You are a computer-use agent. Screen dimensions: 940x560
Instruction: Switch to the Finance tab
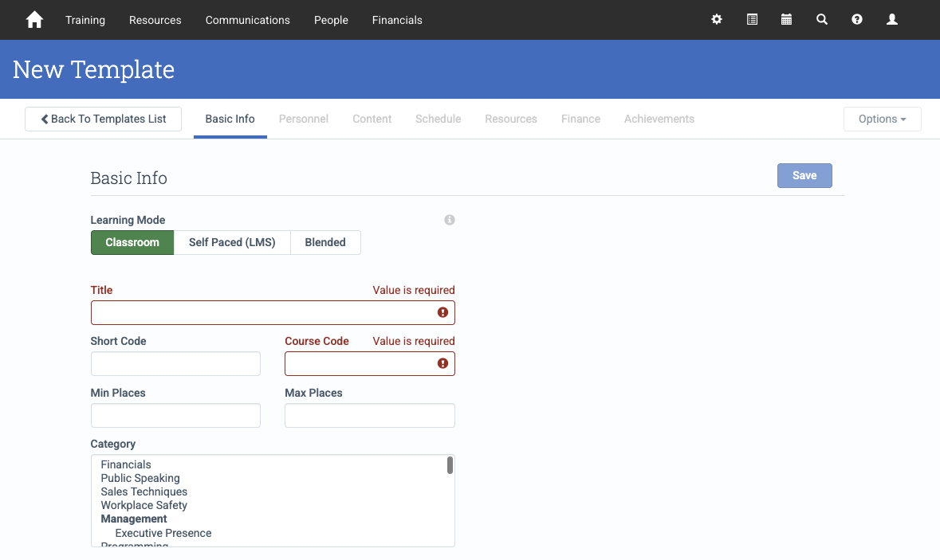pyautogui.click(x=581, y=119)
